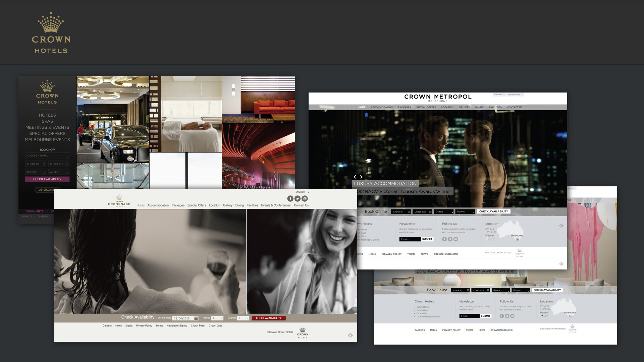Viewport: 644px width, 362px height.
Task: Click CHECK AVAILABILITY button on Metropol page
Action: 493,212
